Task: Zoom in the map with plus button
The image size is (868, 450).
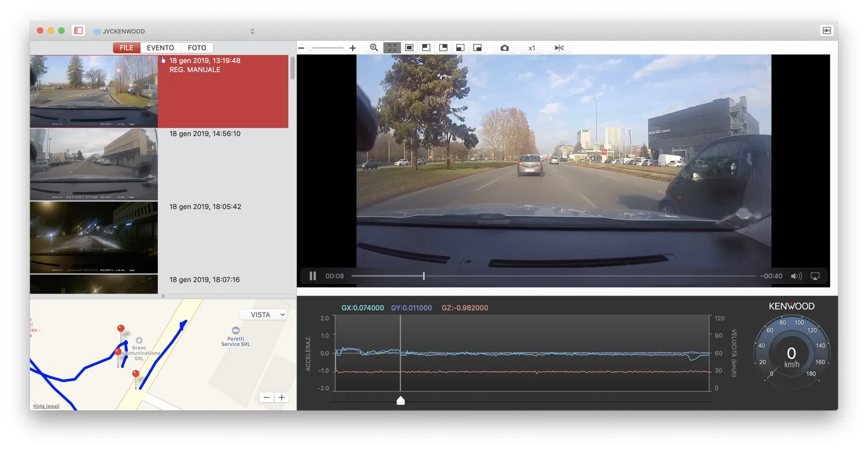Action: pos(282,397)
